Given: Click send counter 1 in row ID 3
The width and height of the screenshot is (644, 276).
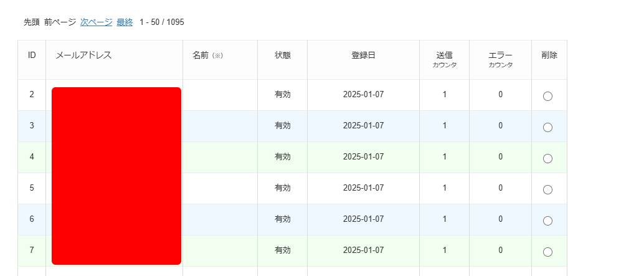Looking at the screenshot, I should [x=445, y=126].
